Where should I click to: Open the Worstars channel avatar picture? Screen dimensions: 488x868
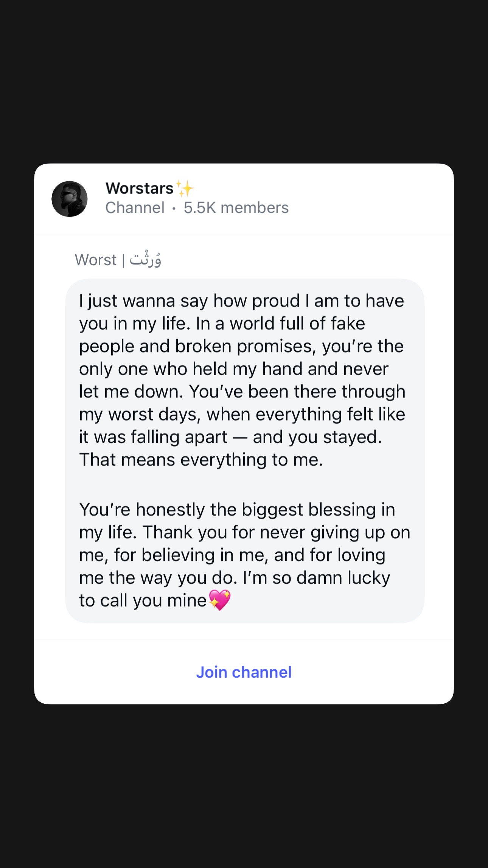70,199
